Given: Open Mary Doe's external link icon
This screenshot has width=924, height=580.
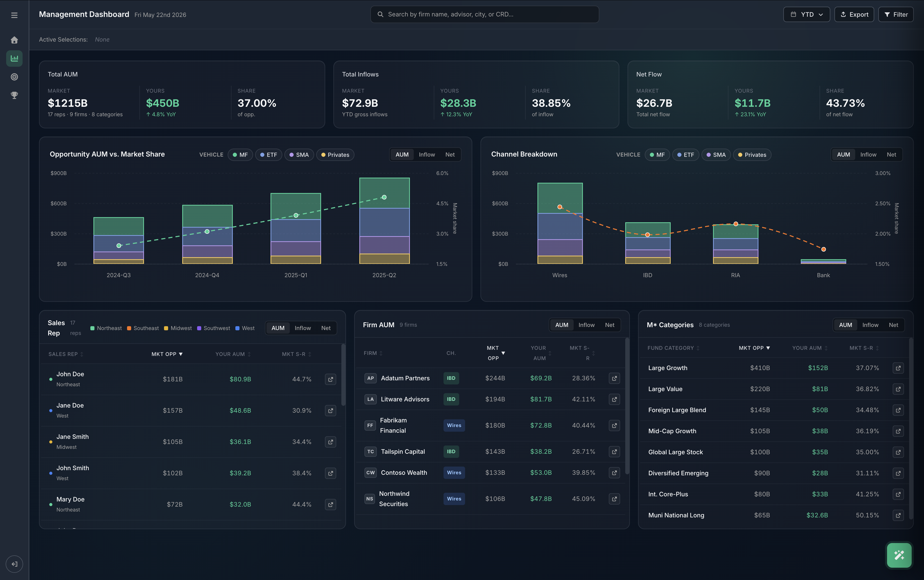Looking at the screenshot, I should [x=330, y=505].
